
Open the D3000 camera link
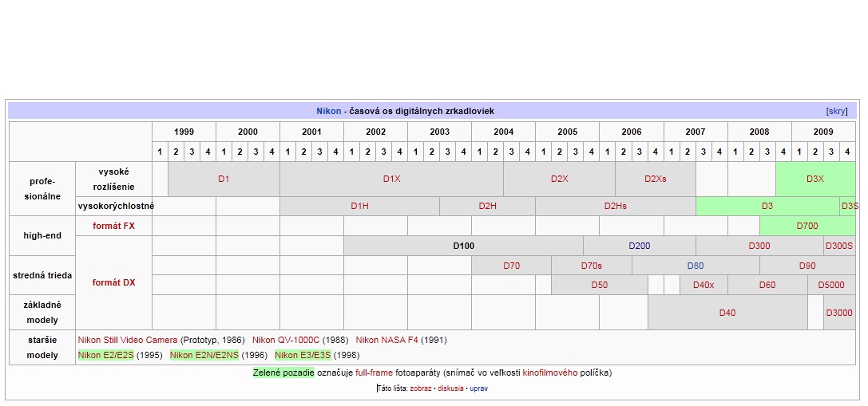tap(839, 313)
